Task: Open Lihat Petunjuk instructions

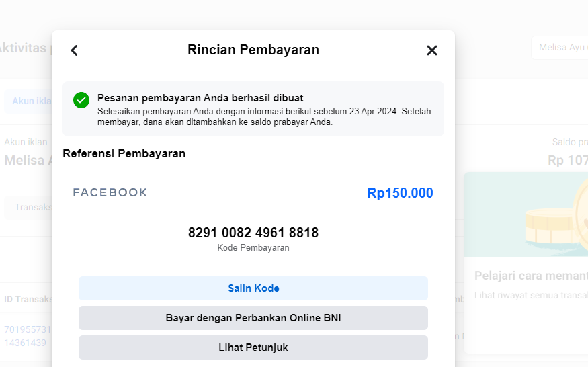Action: coord(253,348)
